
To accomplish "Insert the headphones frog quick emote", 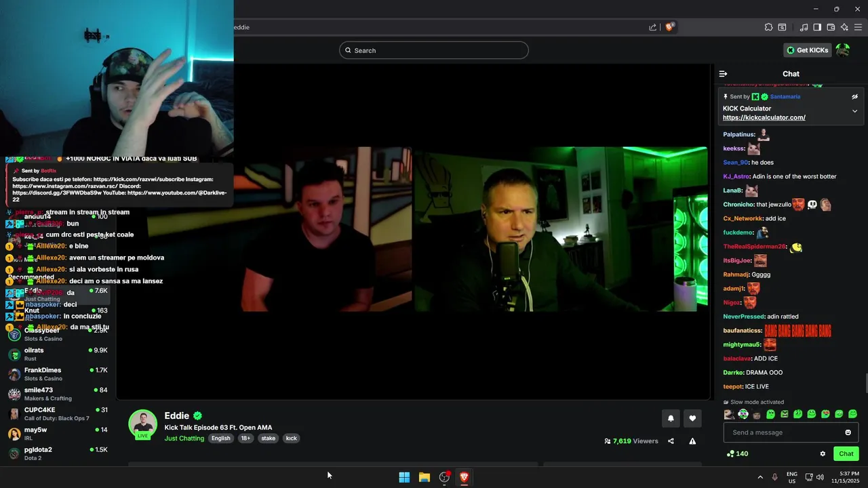I will [743, 414].
